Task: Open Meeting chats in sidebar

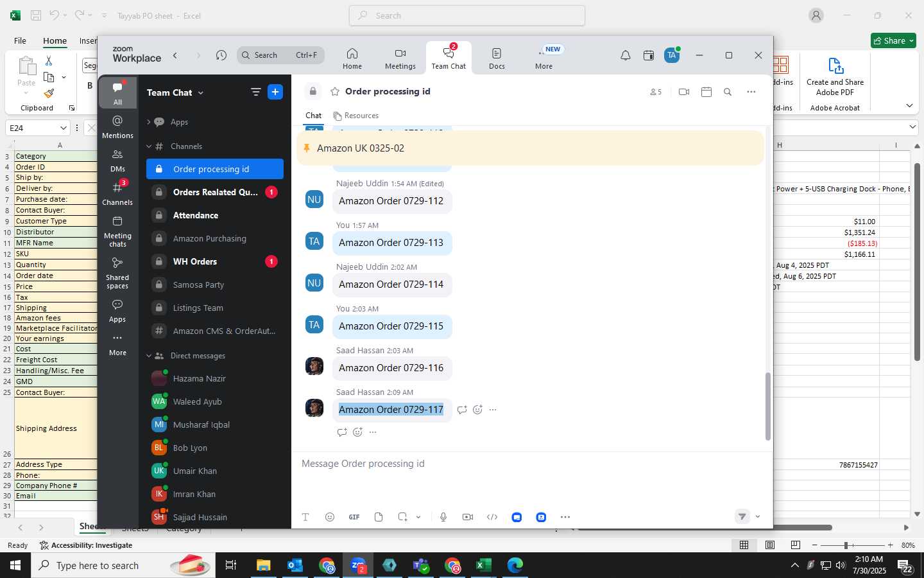Action: coord(117,231)
